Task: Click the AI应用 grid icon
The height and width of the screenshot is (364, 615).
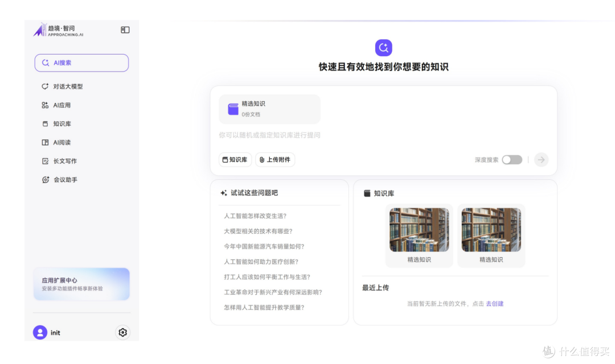Action: tap(45, 105)
